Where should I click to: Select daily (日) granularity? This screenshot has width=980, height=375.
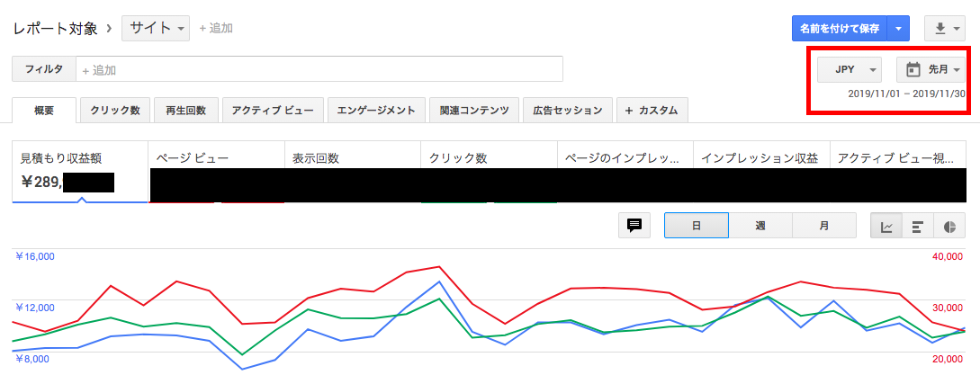(696, 226)
